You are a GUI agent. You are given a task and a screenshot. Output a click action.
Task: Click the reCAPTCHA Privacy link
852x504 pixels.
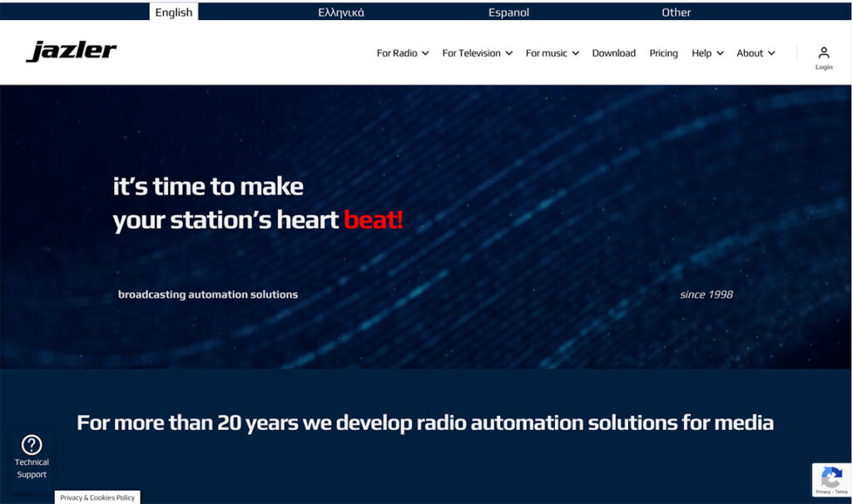click(822, 492)
